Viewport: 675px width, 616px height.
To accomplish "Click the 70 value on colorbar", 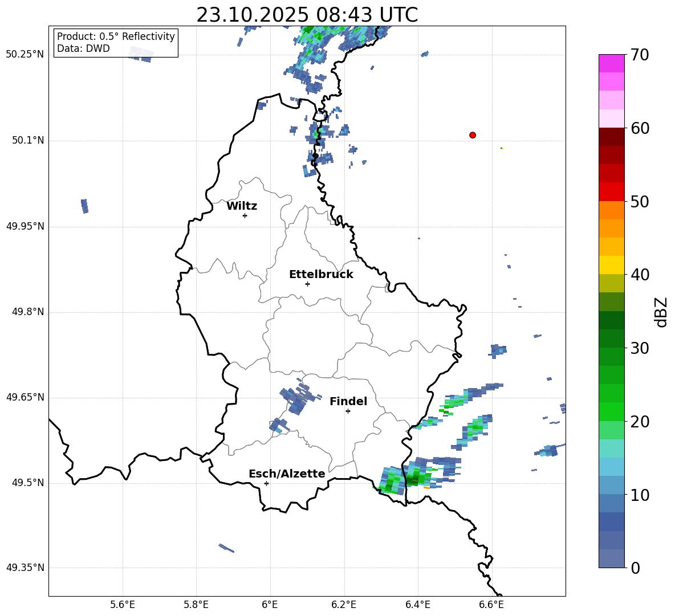I will coord(639,55).
